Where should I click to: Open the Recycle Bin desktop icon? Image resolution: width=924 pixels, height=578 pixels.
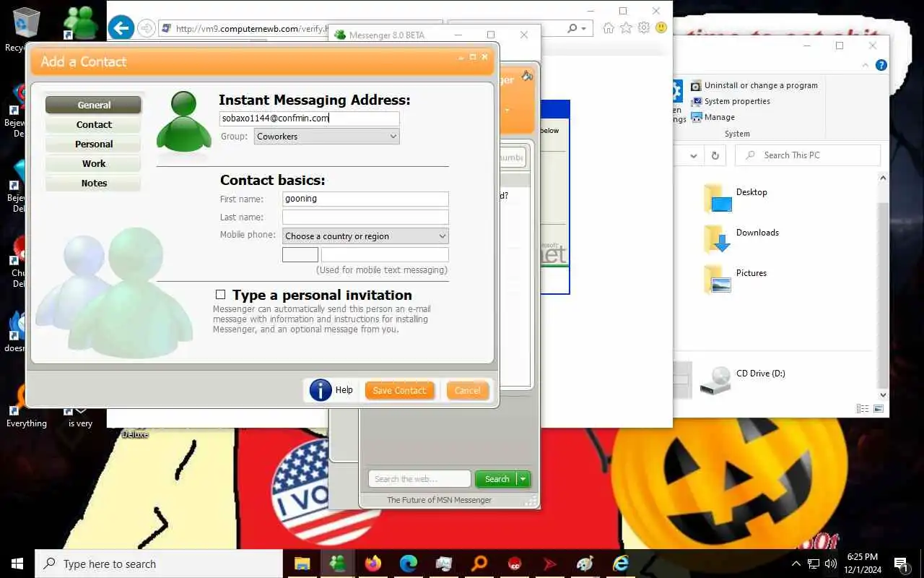click(27, 29)
